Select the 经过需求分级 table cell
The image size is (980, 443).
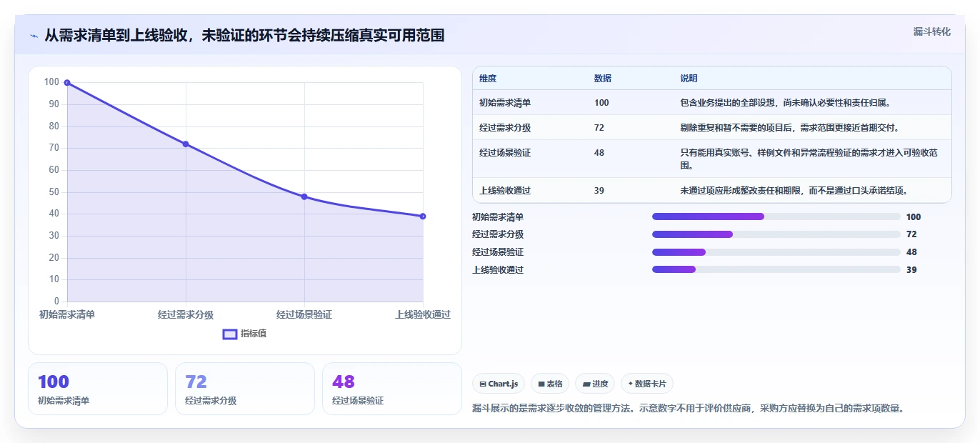505,128
